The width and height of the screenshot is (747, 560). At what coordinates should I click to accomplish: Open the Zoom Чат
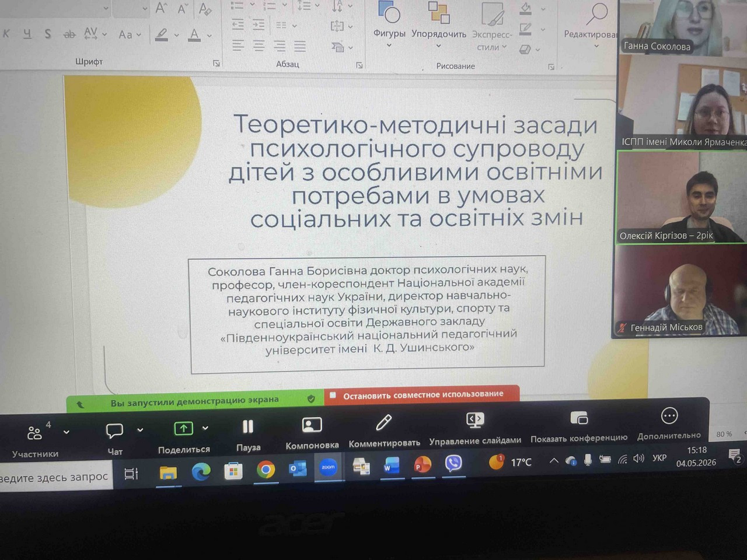click(114, 439)
